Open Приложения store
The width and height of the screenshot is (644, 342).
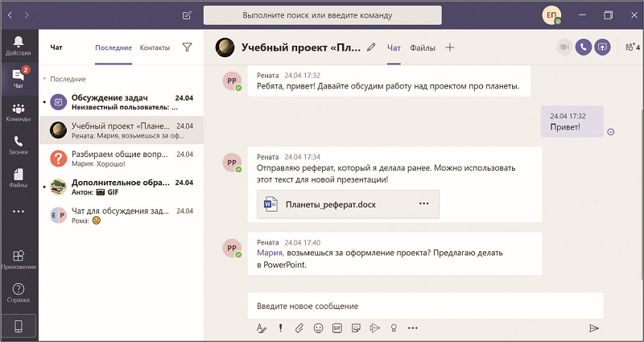[x=19, y=260]
